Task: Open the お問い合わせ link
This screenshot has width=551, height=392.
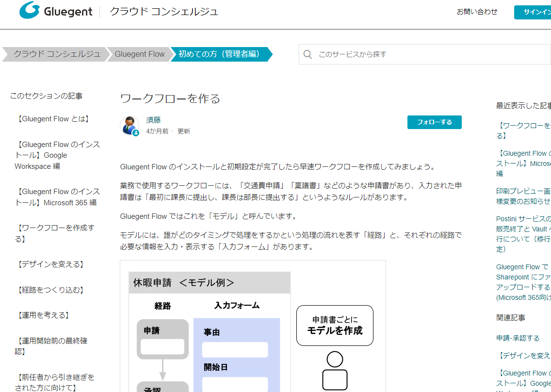Action: (477, 12)
